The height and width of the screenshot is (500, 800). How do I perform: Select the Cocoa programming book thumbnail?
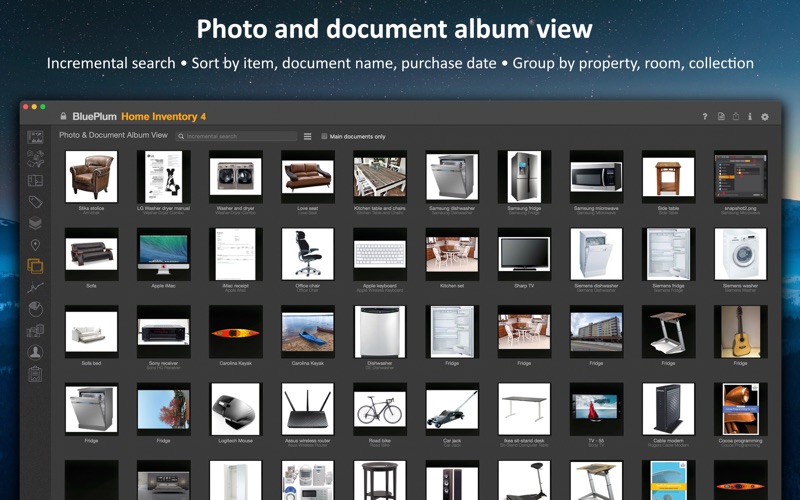(x=741, y=409)
